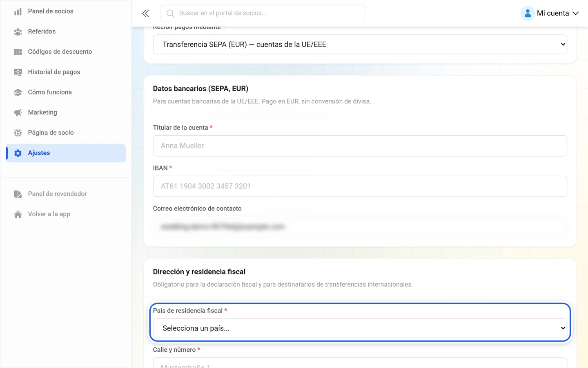This screenshot has height=368, width=588.
Task: Click the Correo electrónico de contacto field
Action: click(360, 227)
